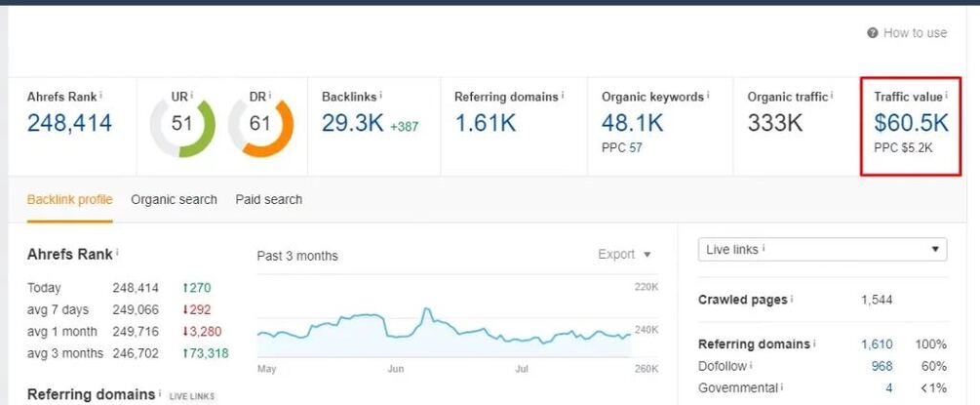
Task: Click the How to use help icon
Action: (x=873, y=33)
